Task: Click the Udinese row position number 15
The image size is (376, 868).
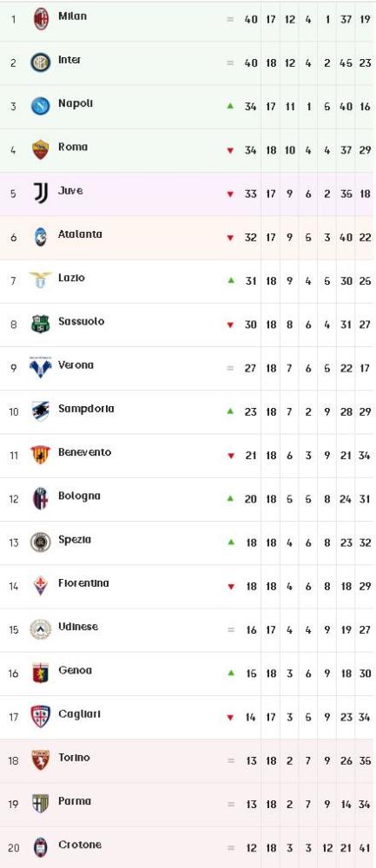Action: (x=13, y=630)
